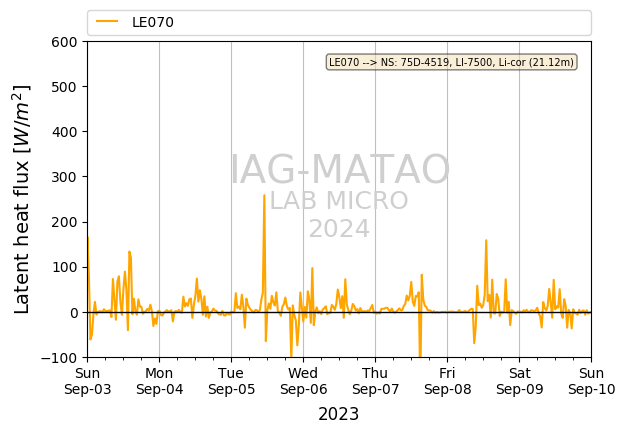
Task: Click the Sat Sep-09 date label
Action: (x=519, y=381)
